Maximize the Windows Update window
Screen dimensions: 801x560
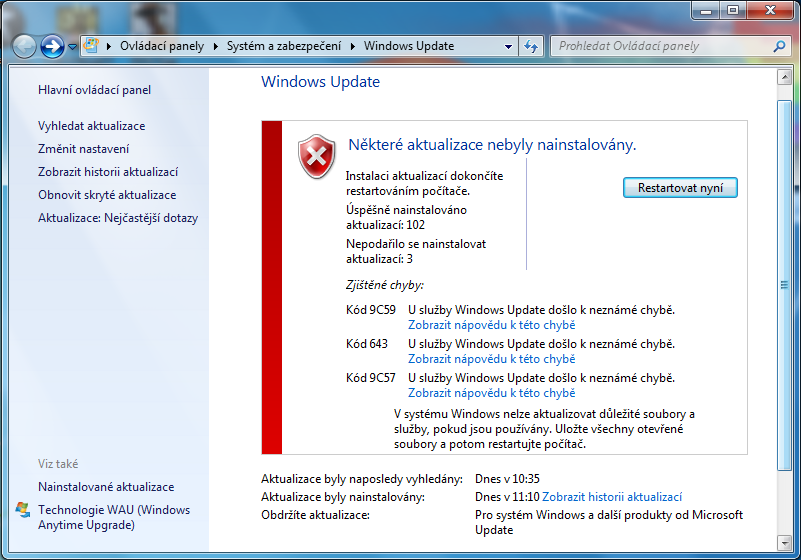pos(733,10)
